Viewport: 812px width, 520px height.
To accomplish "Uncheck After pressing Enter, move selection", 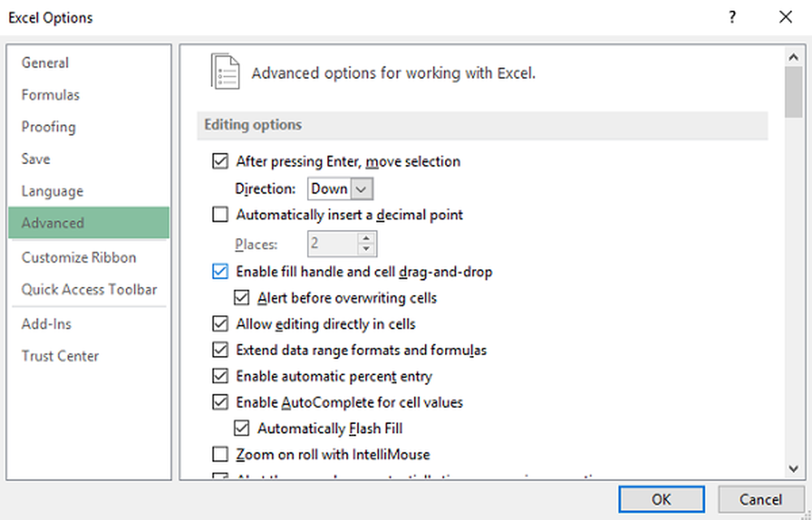I will pyautogui.click(x=220, y=162).
